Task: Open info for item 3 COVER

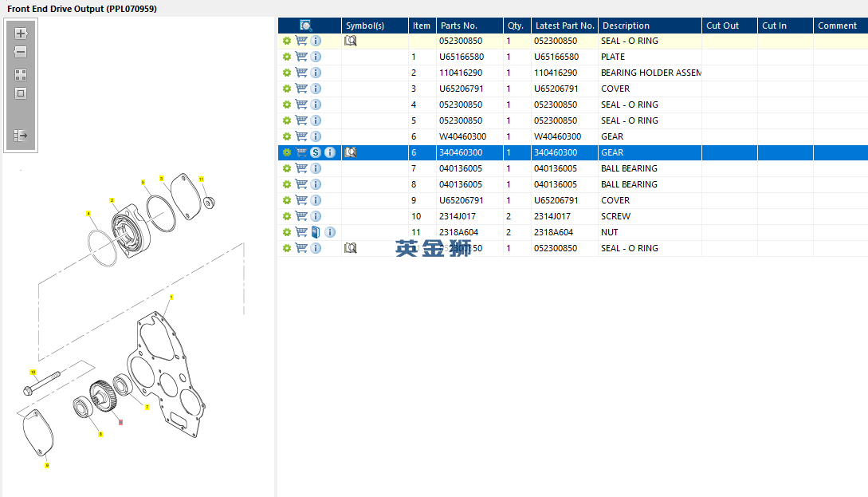Action: [x=316, y=89]
